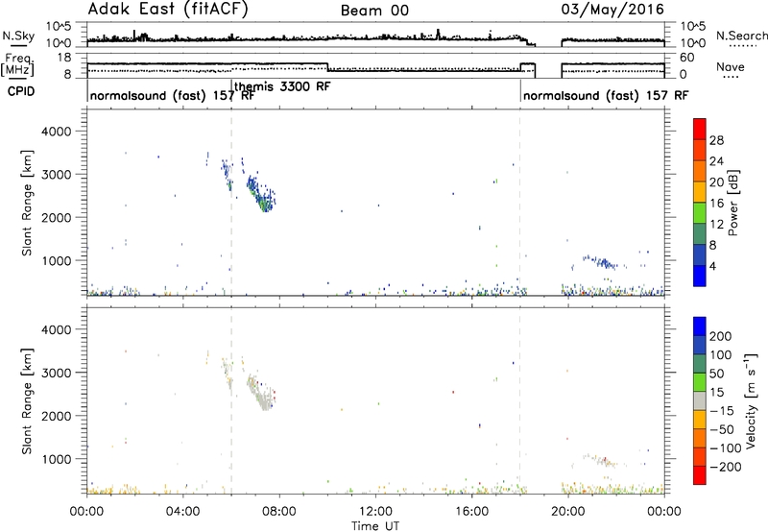
Task: Click the red bottom segment below -200 on Velocity colorbar
Action: (x=700, y=475)
